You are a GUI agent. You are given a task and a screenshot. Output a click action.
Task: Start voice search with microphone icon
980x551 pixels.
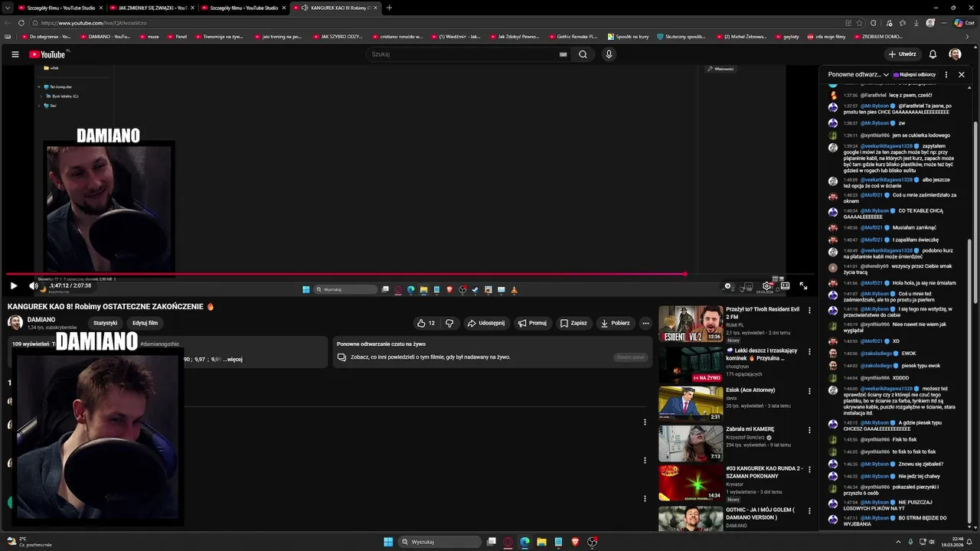(x=609, y=54)
